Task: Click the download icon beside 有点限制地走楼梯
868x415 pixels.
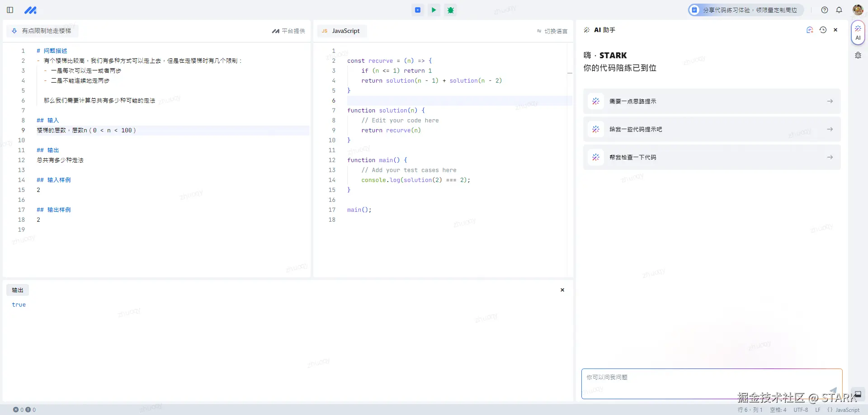Action: pyautogui.click(x=14, y=31)
